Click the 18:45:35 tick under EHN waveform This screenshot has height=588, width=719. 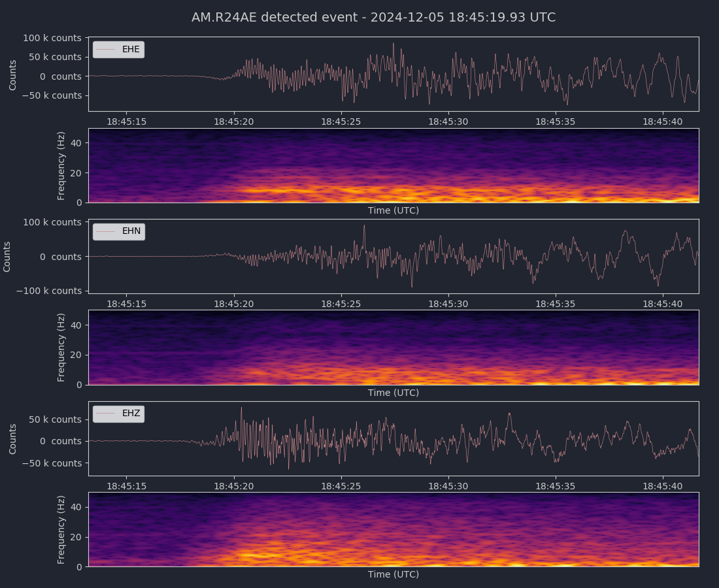coord(556,304)
